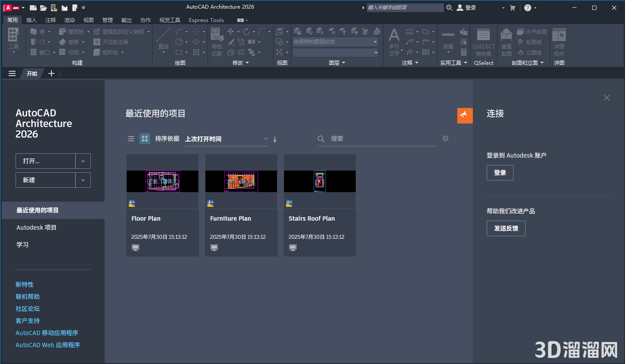Switch recent projects to grid view
This screenshot has width=625, height=364.
pyautogui.click(x=145, y=139)
